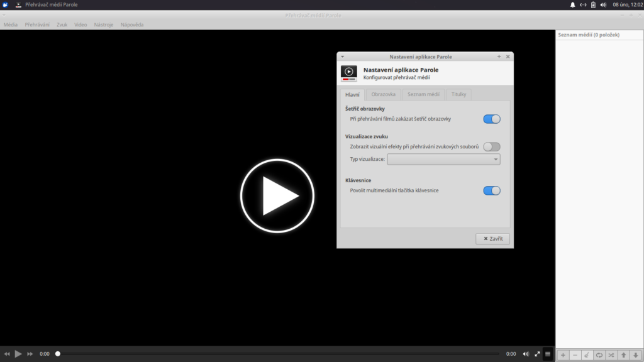Open Video menu
This screenshot has width=644, height=362.
click(80, 25)
